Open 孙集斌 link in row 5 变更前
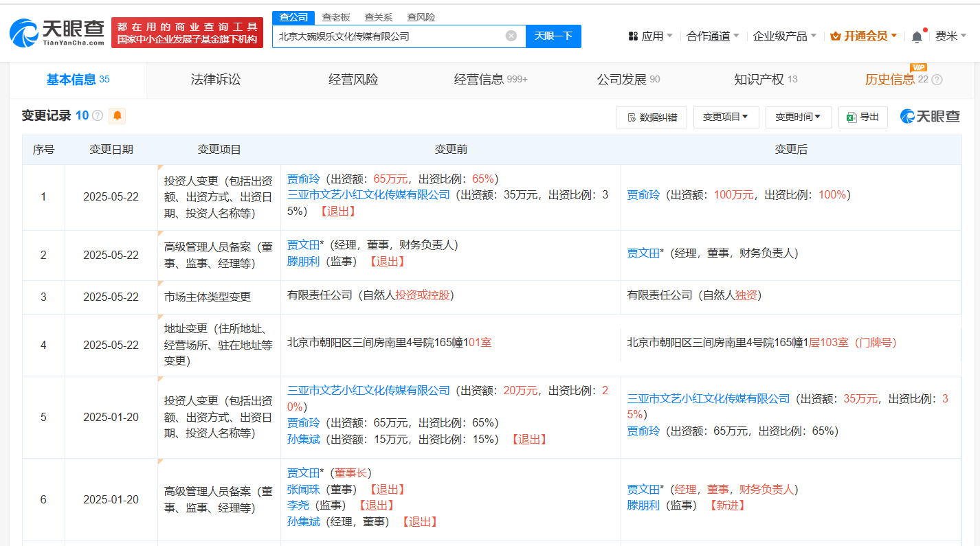The width and height of the screenshot is (980, 546). pos(304,439)
